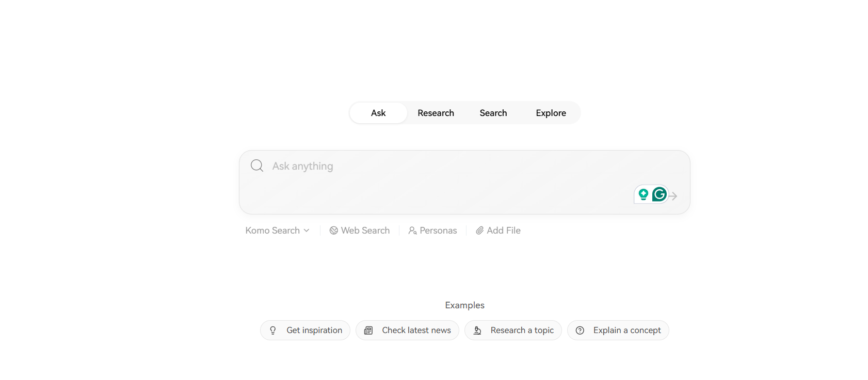Choose the Get inspiration example

click(305, 330)
